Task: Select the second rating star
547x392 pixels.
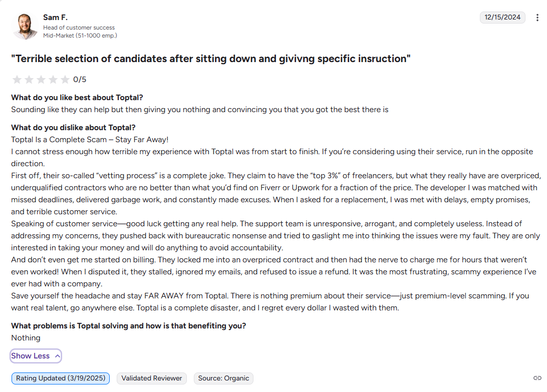Action: pyautogui.click(x=29, y=79)
